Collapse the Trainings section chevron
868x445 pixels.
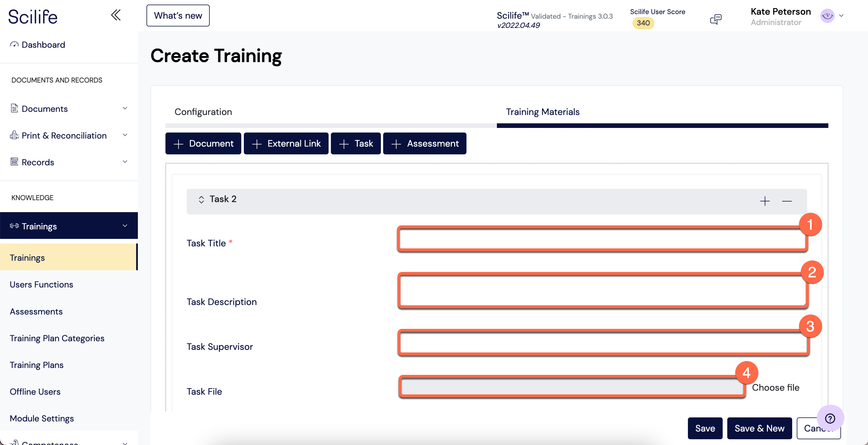coord(125,226)
